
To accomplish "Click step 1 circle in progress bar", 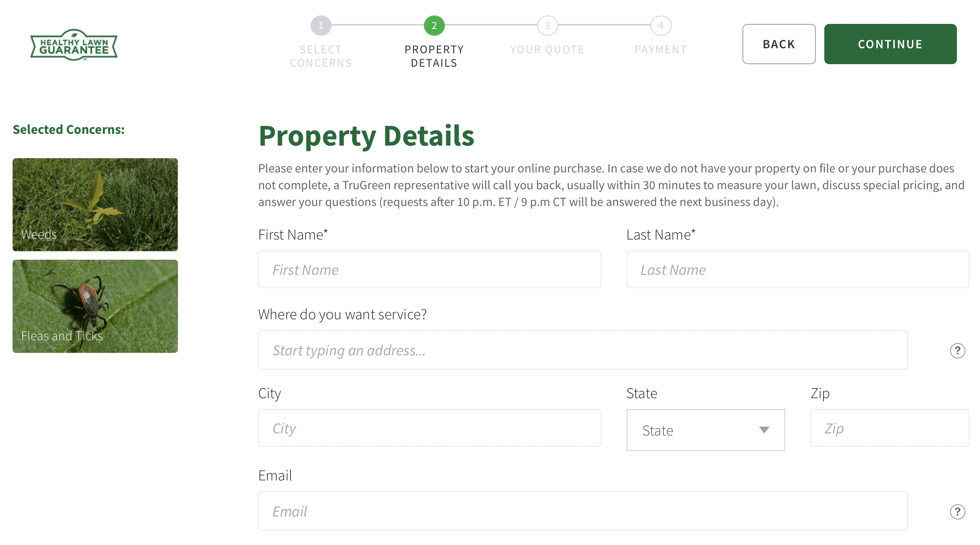I will 321,26.
